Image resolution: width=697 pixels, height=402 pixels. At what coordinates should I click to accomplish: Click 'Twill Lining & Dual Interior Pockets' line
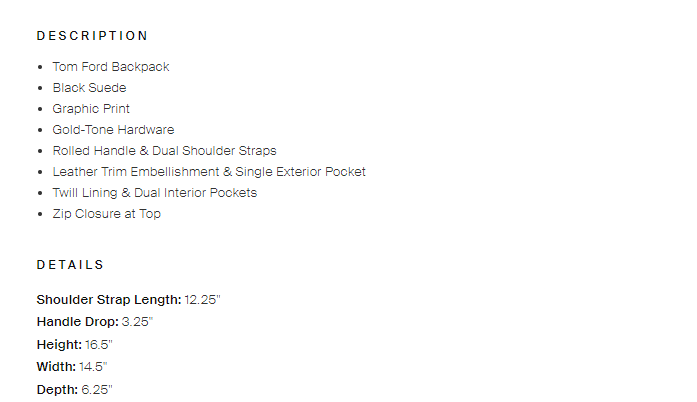click(x=155, y=193)
